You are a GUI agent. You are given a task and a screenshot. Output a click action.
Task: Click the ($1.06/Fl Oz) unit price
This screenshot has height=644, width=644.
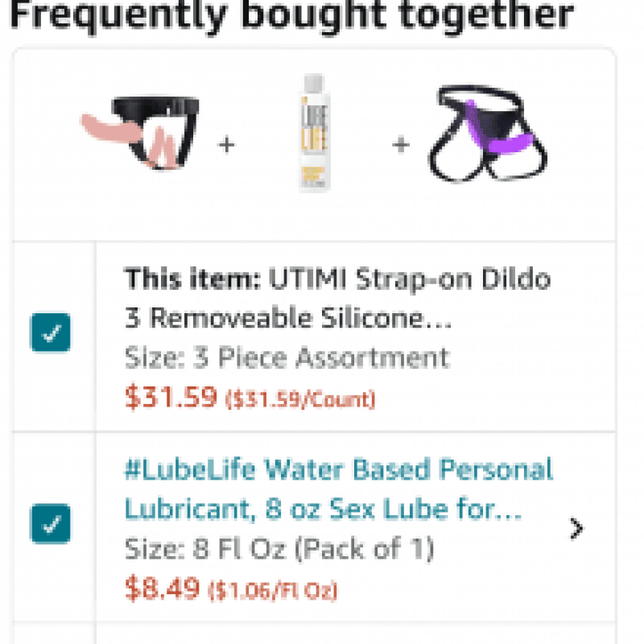point(273,591)
